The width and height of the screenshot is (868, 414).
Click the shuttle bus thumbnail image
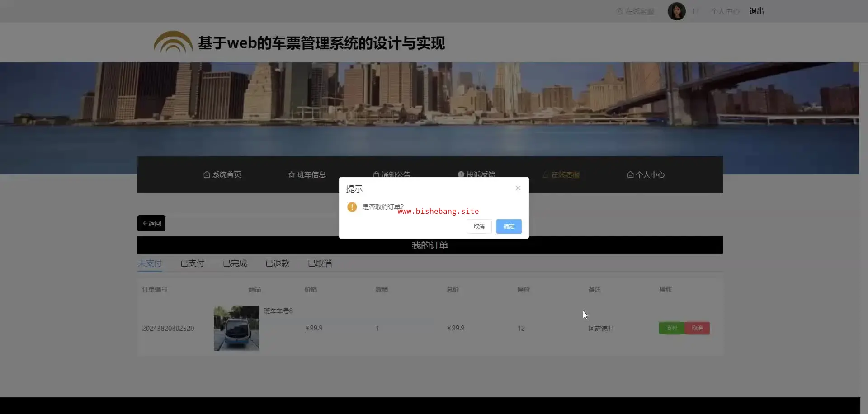[x=236, y=328]
